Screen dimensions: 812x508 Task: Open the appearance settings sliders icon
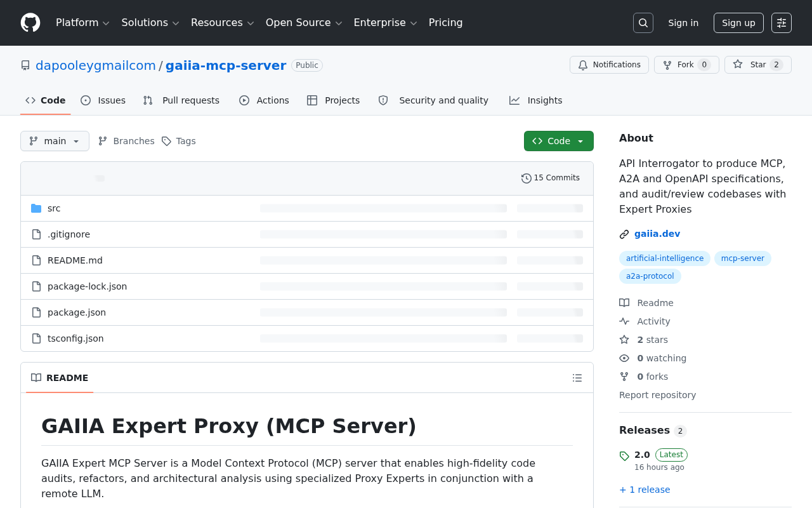[782, 23]
